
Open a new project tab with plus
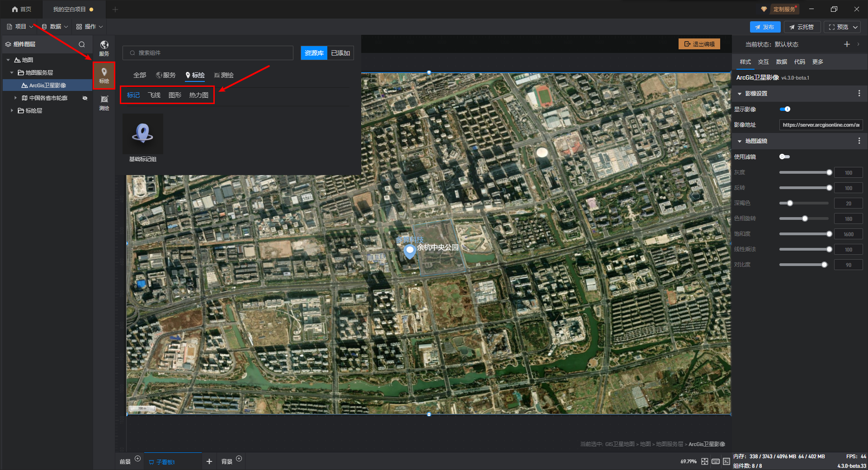point(115,9)
